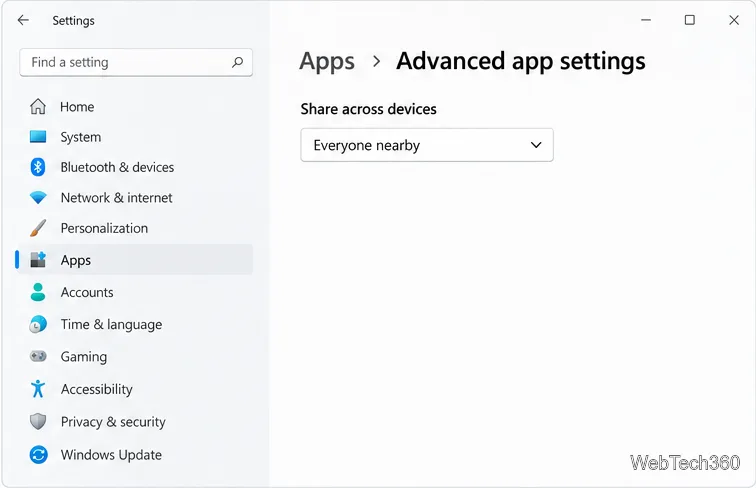Select the Apps label in sidebar

pyautogui.click(x=76, y=260)
